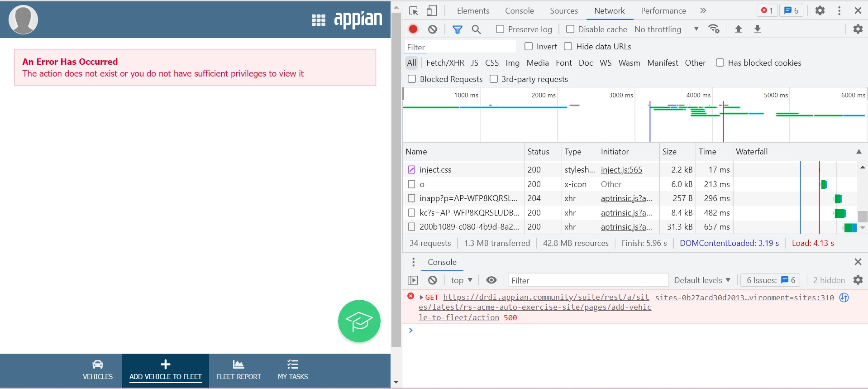Toggle the live expression eye icon
The height and width of the screenshot is (389, 868).
pyautogui.click(x=491, y=280)
